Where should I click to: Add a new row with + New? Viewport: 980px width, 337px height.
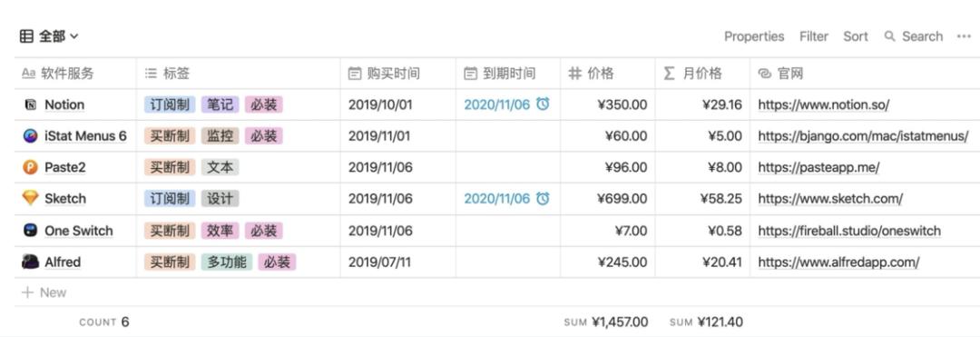point(44,292)
